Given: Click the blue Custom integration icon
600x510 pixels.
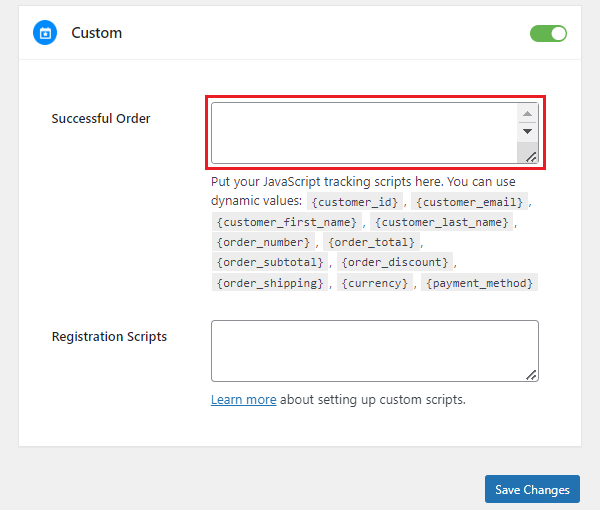Looking at the screenshot, I should coord(44,33).
